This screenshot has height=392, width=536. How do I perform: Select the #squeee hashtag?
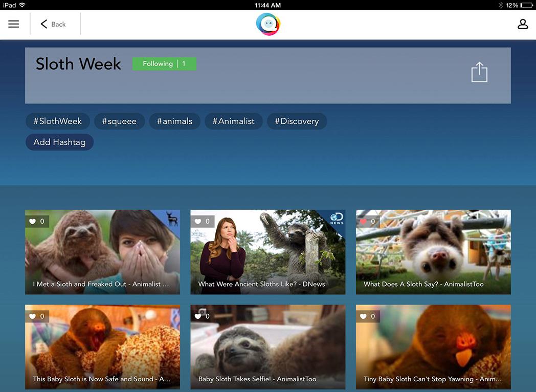point(119,121)
